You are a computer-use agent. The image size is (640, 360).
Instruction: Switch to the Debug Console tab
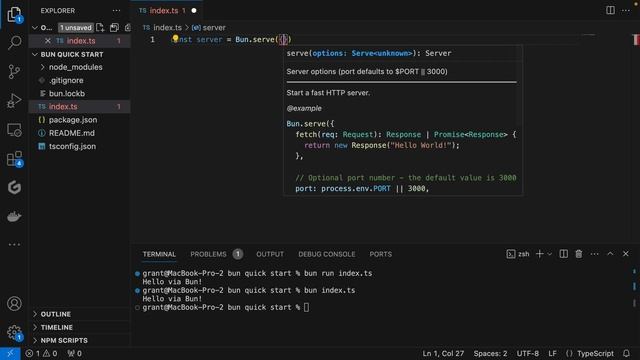pyautogui.click(x=327, y=254)
